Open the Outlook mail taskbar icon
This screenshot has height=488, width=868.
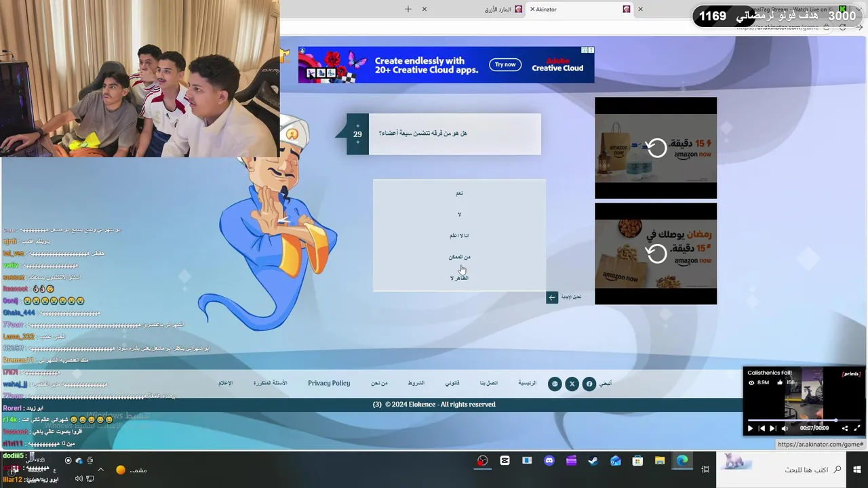pos(615,461)
